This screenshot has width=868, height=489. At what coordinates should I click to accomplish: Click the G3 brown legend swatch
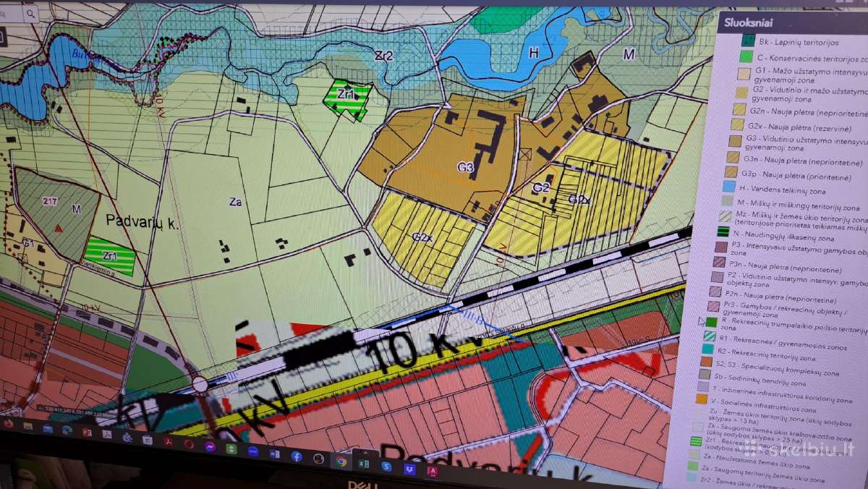735,141
